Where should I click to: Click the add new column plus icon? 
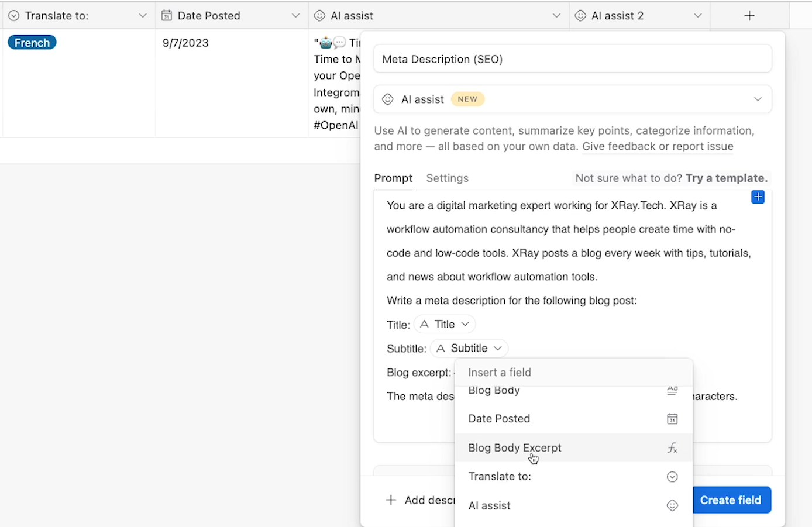pos(749,16)
